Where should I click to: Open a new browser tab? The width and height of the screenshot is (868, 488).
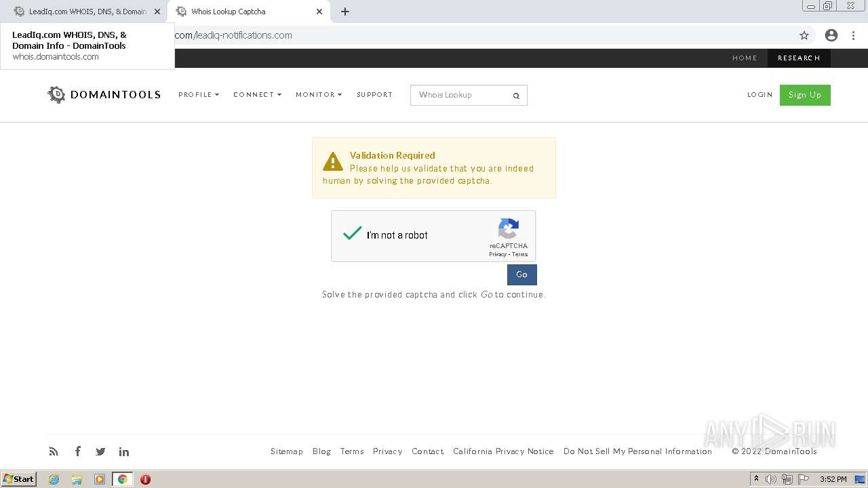[345, 12]
